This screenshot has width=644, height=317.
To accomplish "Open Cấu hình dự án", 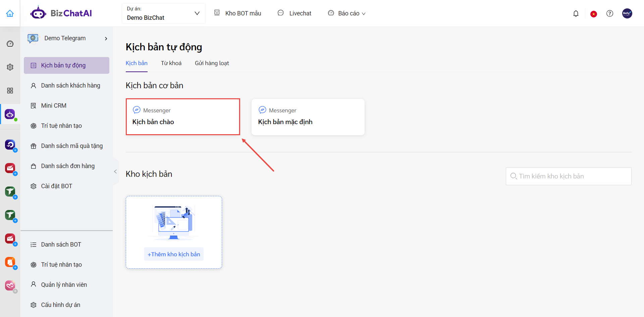I will [x=66, y=305].
